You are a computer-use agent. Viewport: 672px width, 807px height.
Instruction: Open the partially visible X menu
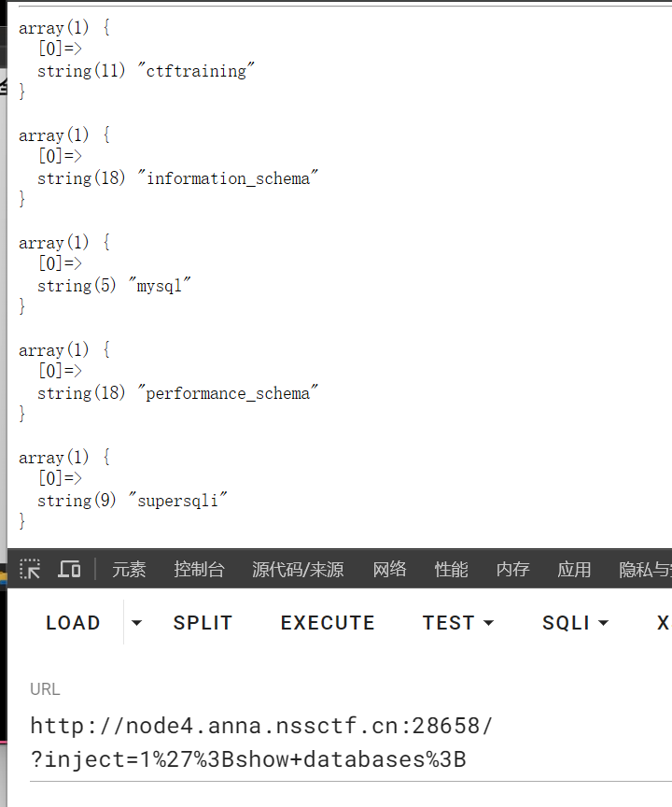[x=663, y=623]
